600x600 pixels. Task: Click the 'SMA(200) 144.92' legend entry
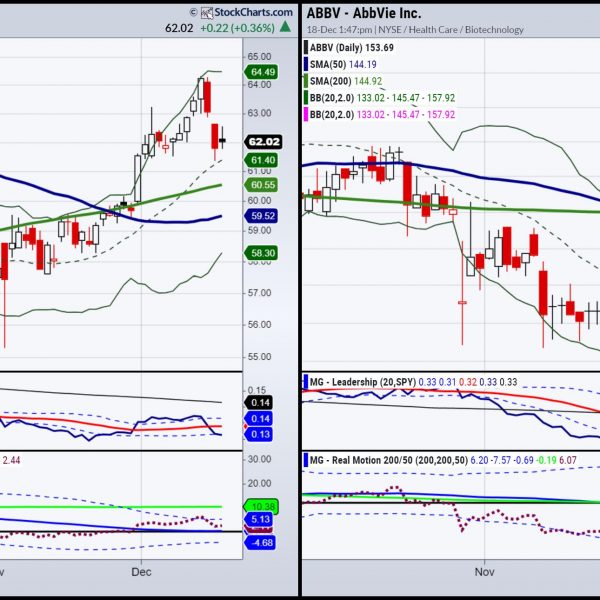coord(346,81)
